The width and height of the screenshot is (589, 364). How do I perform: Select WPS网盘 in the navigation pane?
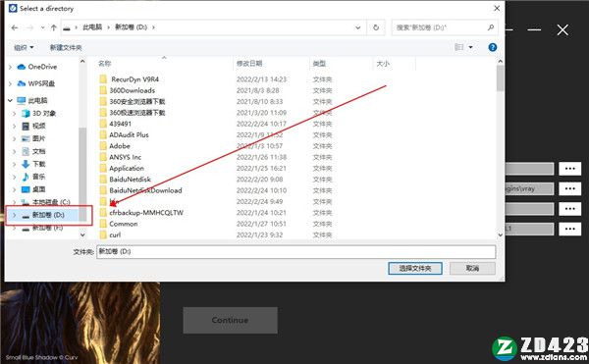40,83
